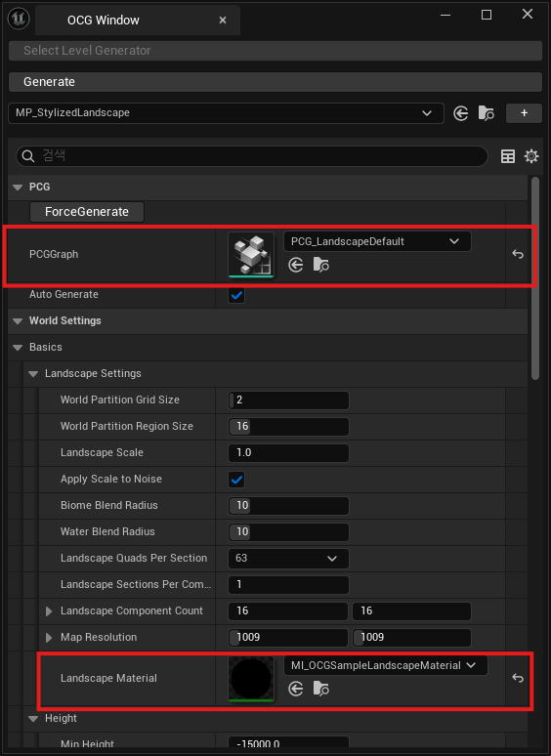The image size is (551, 756).
Task: Maximize the OCG Window
Action: point(487,15)
